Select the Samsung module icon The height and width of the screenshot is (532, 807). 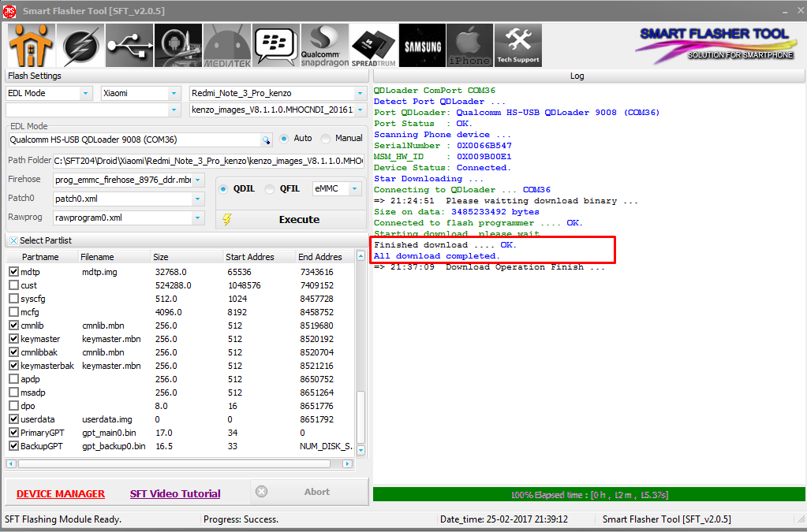[423, 45]
